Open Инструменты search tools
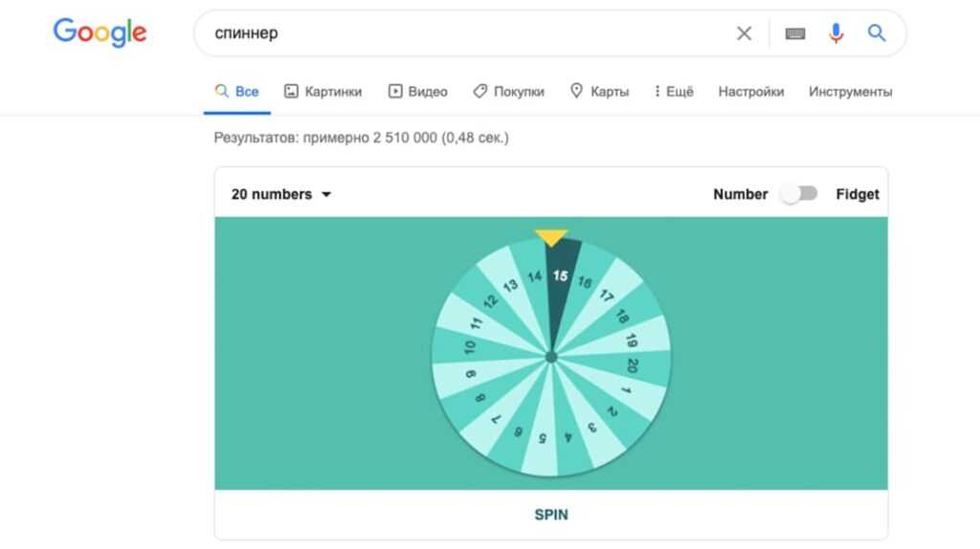980x549 pixels. point(850,92)
